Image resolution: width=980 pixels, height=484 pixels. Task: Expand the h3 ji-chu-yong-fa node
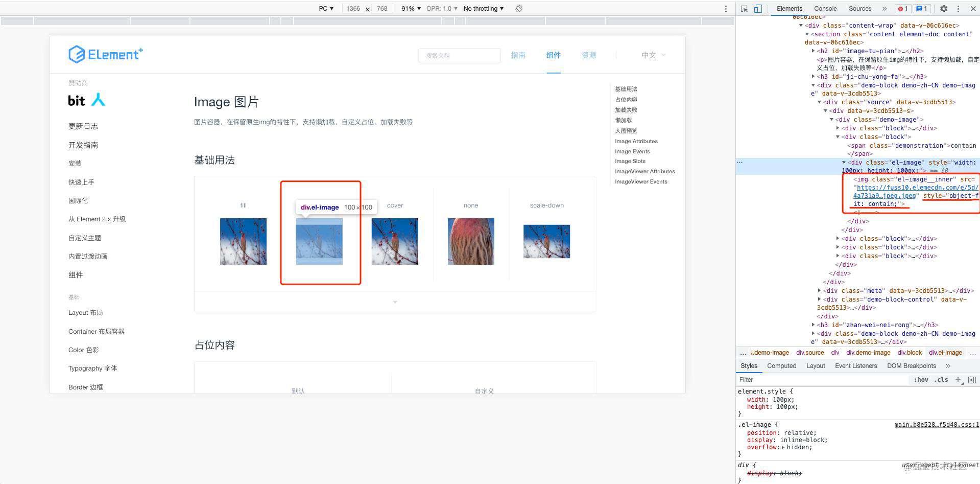814,77
